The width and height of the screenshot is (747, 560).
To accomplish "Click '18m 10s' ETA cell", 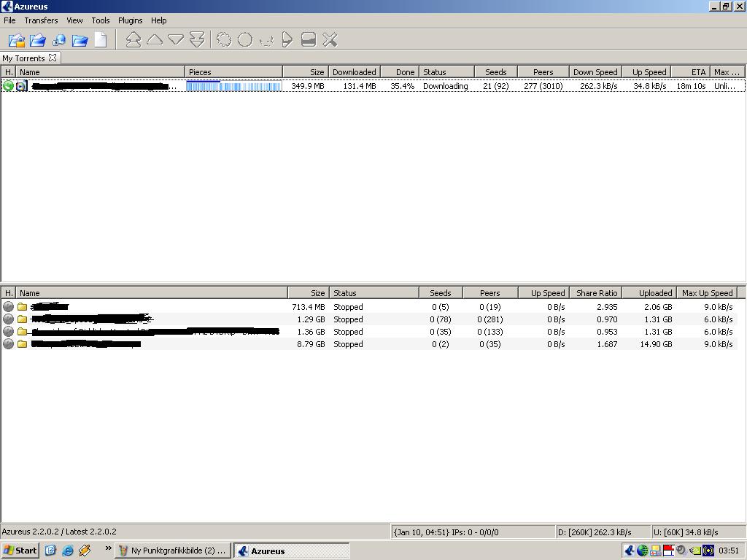I will click(691, 86).
